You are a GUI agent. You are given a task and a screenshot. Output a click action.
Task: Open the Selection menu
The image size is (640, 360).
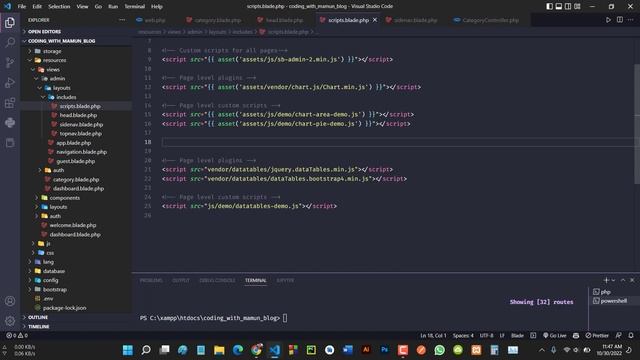tap(59, 6)
